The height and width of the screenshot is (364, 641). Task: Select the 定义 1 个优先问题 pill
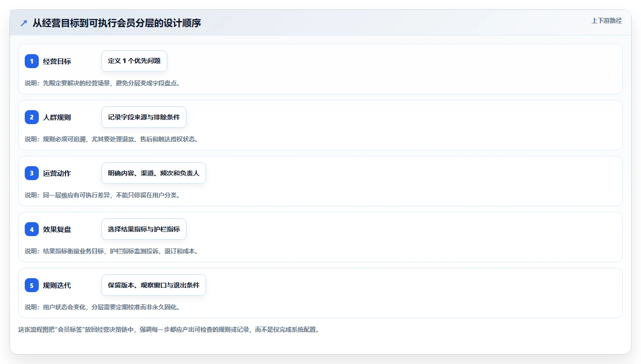click(x=134, y=61)
